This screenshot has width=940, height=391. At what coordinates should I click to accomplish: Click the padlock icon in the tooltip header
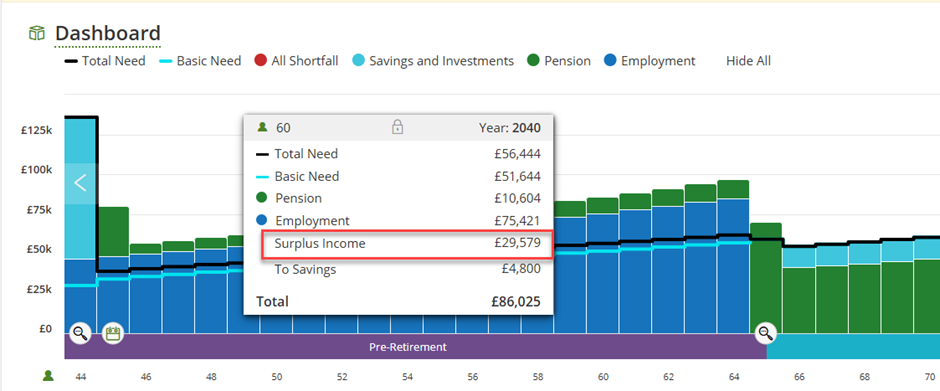[397, 127]
